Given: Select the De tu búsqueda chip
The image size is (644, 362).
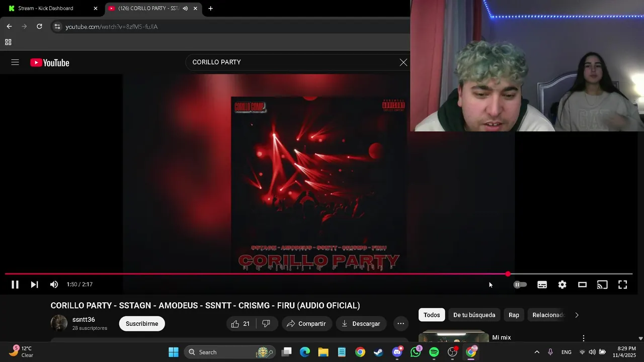Looking at the screenshot, I should [x=474, y=315].
